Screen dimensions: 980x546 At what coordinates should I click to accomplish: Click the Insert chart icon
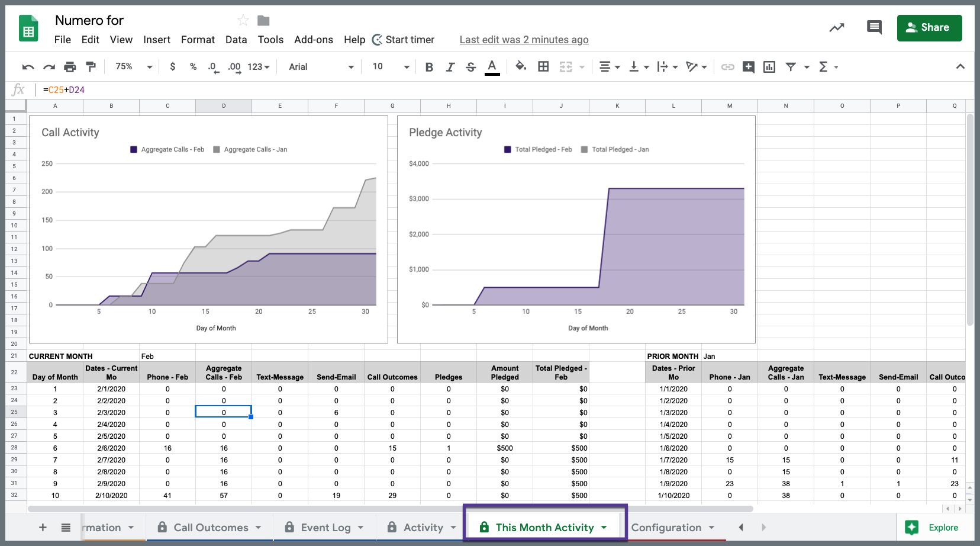coord(769,67)
